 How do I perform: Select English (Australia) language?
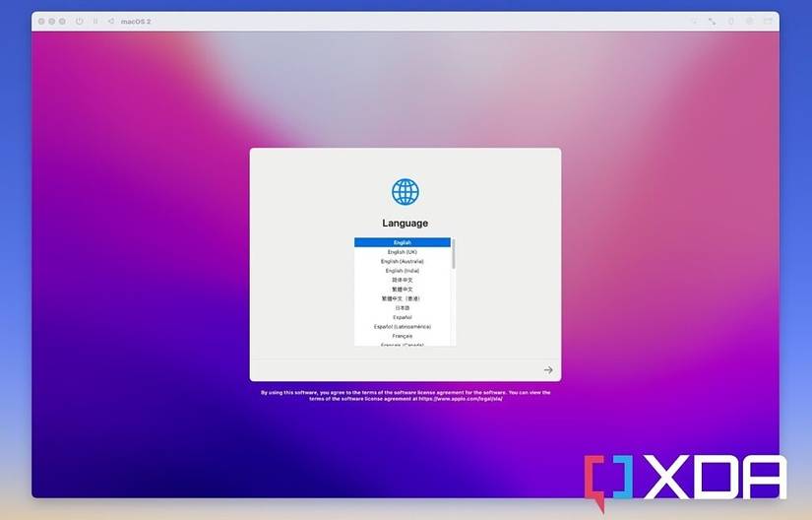click(403, 261)
